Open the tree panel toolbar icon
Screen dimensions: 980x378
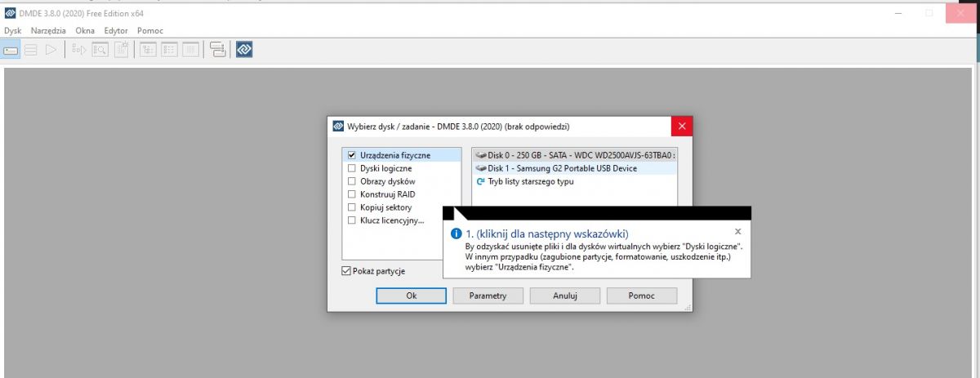pos(149,50)
